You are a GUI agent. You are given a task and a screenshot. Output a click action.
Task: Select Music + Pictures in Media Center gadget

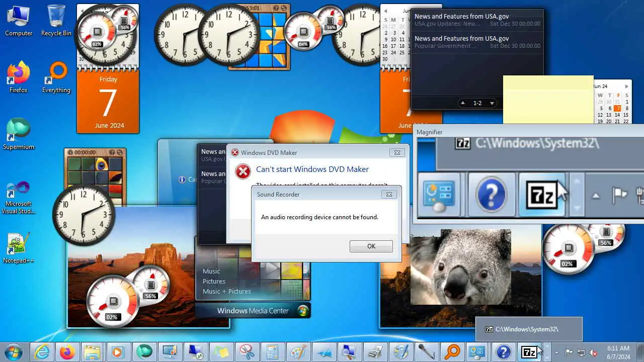click(x=226, y=291)
